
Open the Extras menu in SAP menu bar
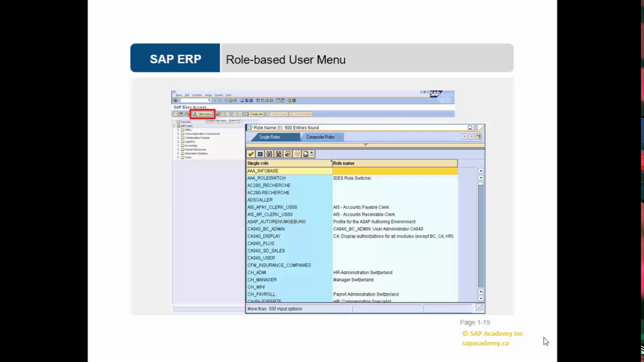[208, 95]
